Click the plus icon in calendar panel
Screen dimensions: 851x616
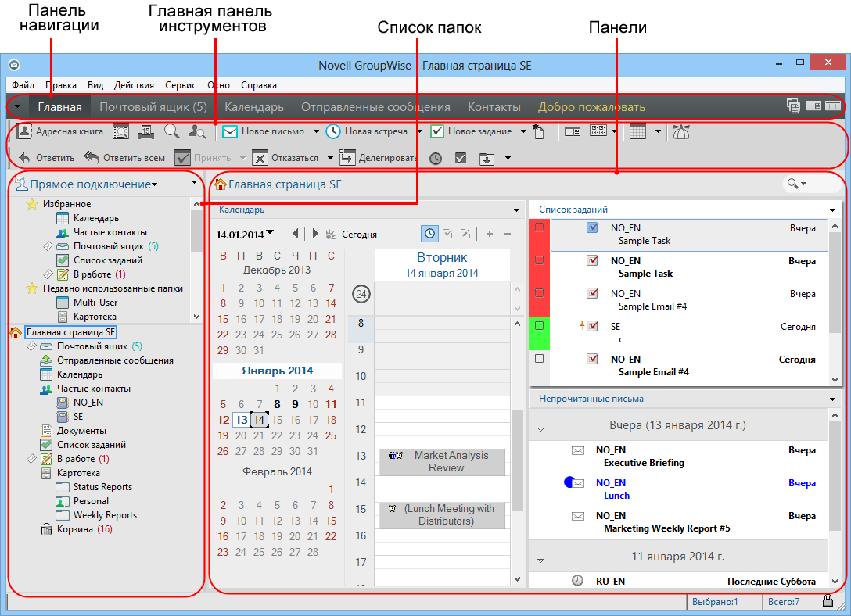click(490, 234)
